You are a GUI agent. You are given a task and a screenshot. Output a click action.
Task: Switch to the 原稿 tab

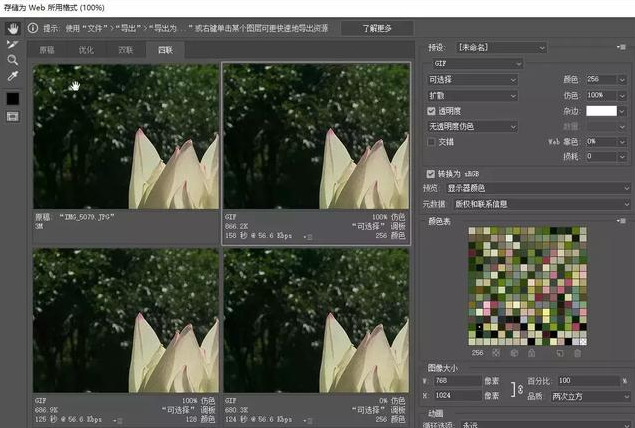point(47,50)
